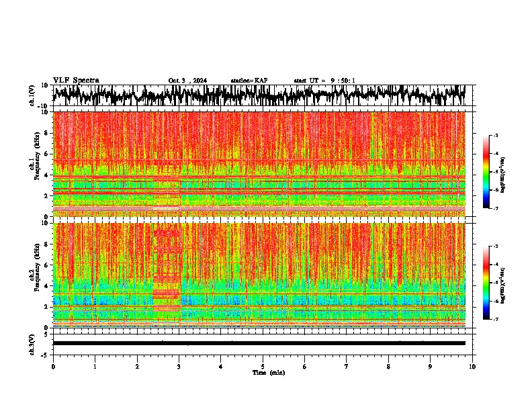Click the "VLF Spectra" plot title
Screen dimensions: 532x411
click(76, 80)
